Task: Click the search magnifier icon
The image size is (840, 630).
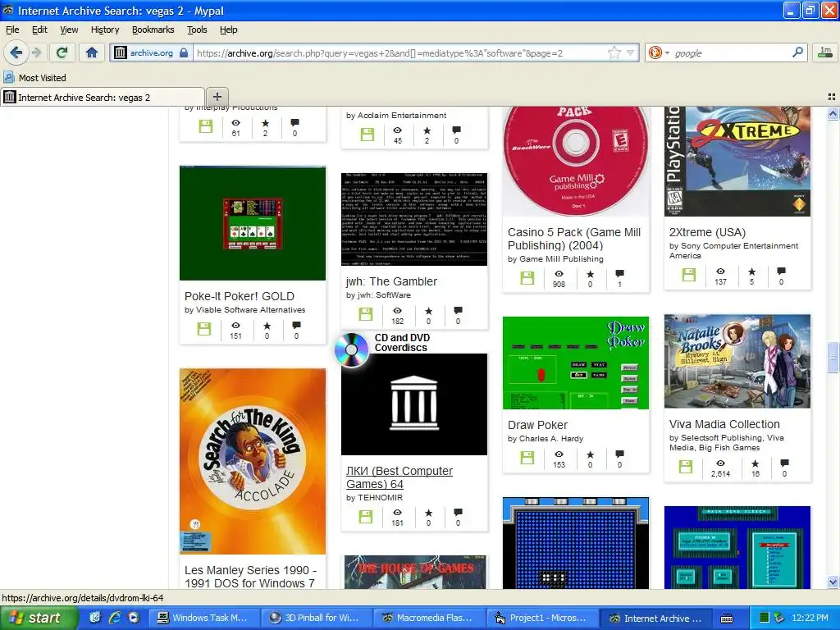Action: click(x=797, y=52)
